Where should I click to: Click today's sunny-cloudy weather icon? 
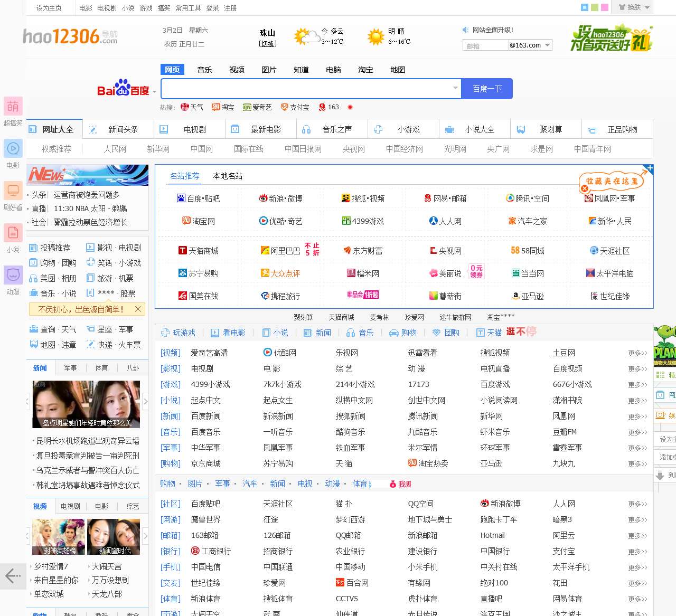(x=306, y=36)
